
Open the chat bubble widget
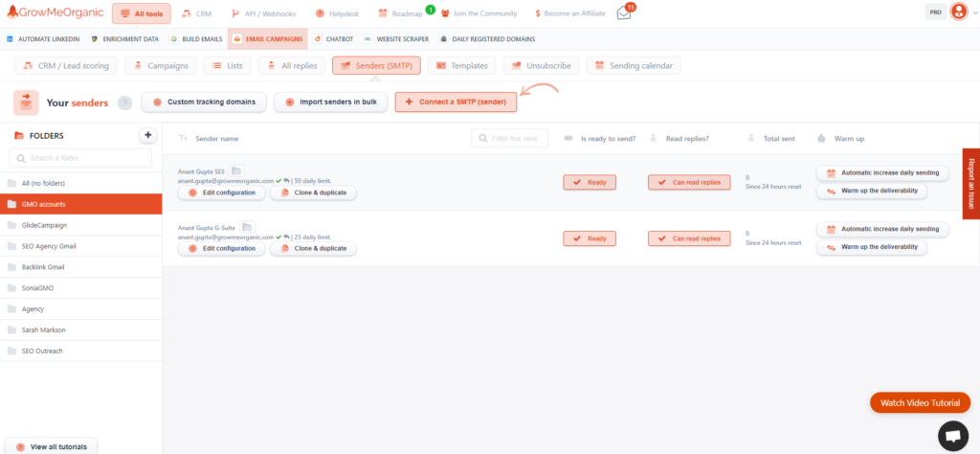point(952,437)
